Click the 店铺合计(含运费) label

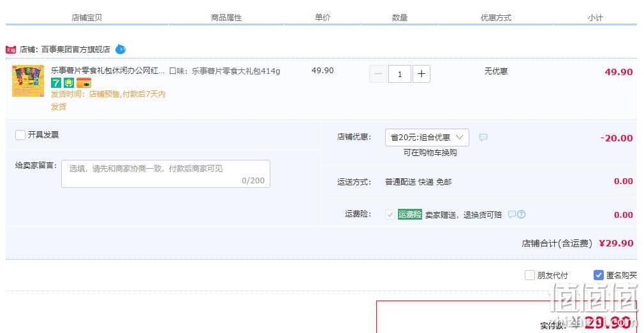(x=557, y=243)
